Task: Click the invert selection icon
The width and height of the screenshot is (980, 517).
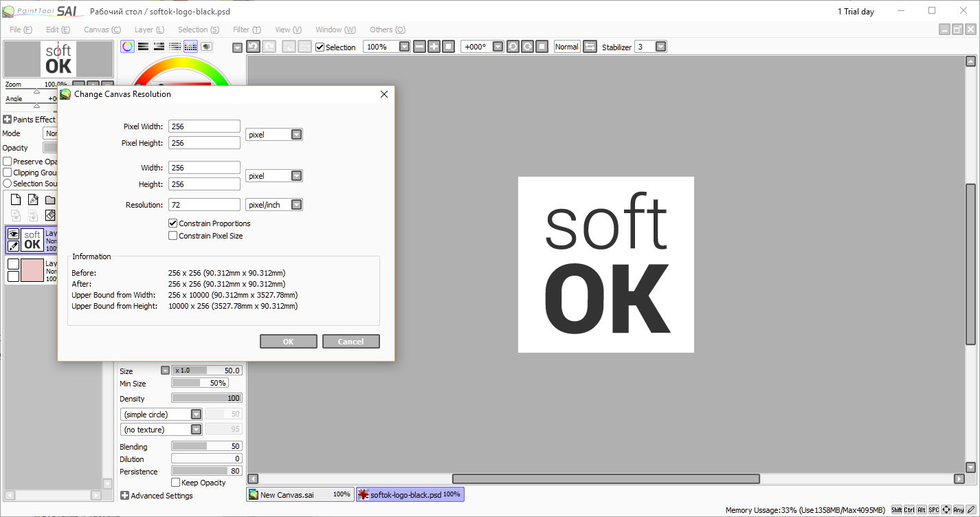Action: point(304,47)
